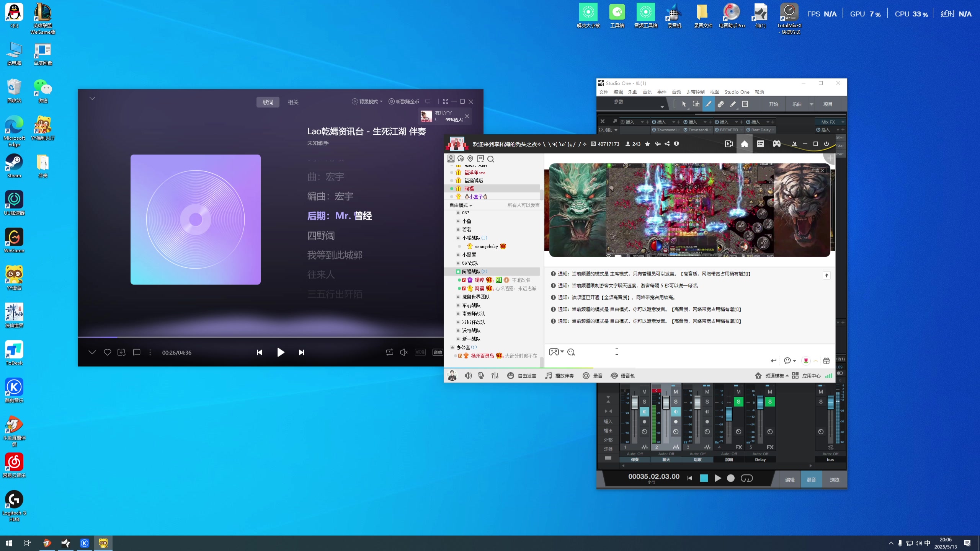Return to zero in Studio One transport
Viewport: 980px width, 551px height.
coord(690,478)
